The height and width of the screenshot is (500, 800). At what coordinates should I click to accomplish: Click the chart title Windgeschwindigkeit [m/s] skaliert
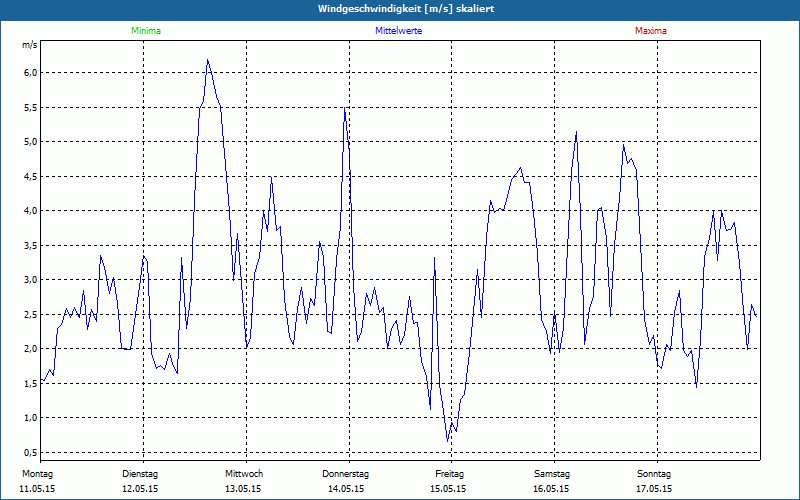(x=406, y=9)
